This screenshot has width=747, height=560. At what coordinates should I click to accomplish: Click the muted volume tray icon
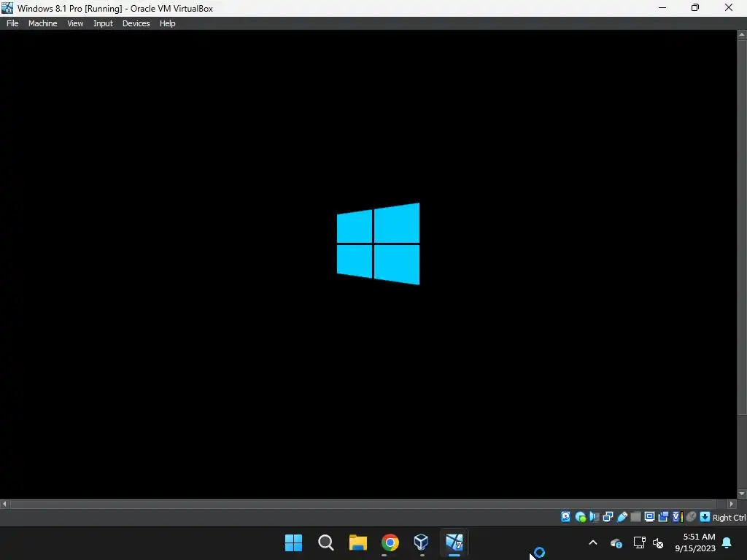tap(658, 542)
